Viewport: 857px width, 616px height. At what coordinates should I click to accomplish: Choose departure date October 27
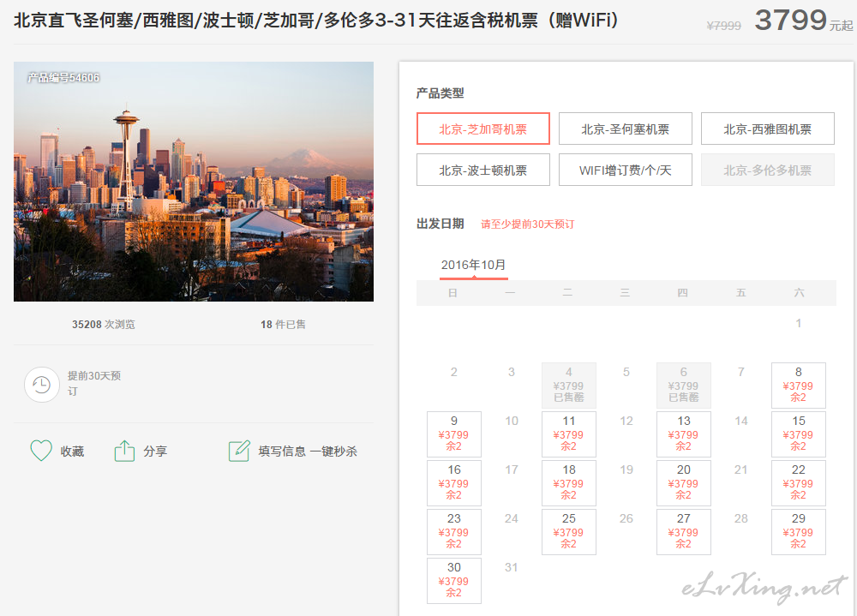pos(684,532)
